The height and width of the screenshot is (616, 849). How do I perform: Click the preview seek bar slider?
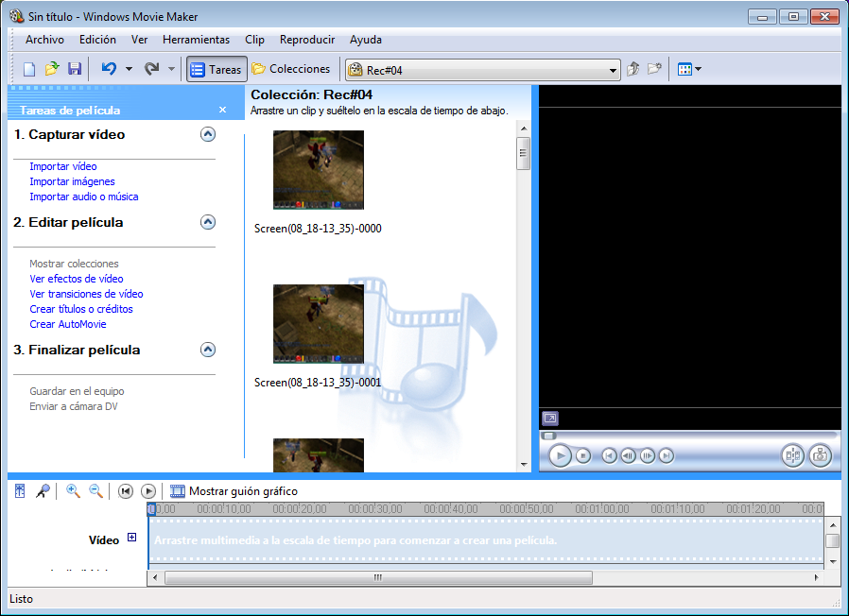pos(549,436)
